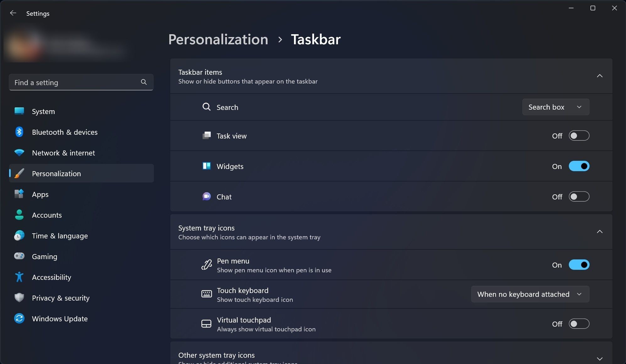Click the Bluetooth icon in sidebar
The image size is (626, 364).
coord(19,132)
